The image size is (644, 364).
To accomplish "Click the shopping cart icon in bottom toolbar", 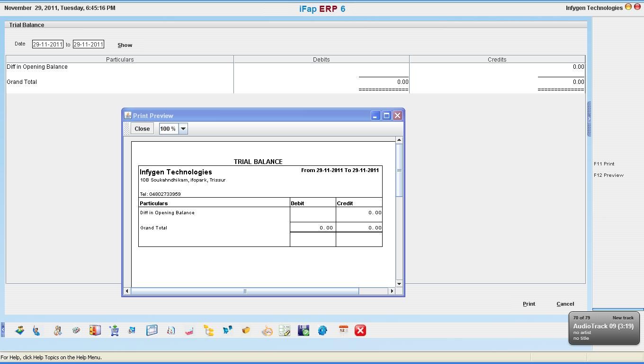I will pos(114,330).
